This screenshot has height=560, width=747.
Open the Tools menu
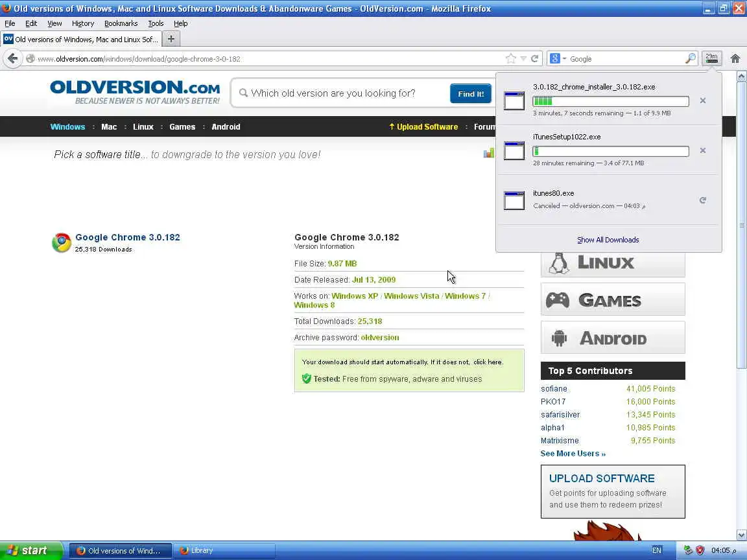click(x=156, y=23)
